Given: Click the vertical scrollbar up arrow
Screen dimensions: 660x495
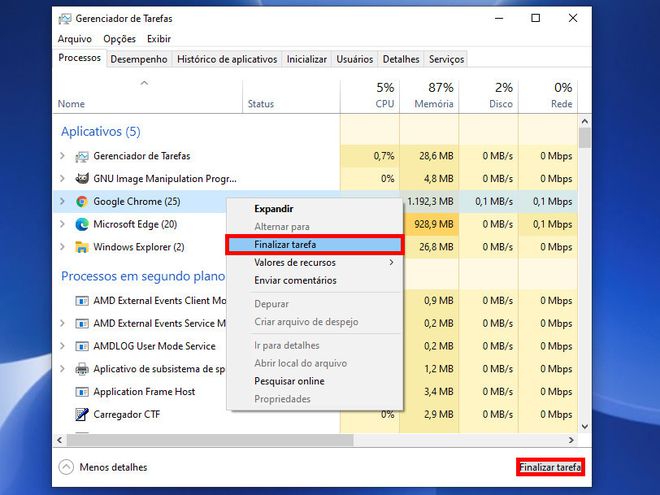Looking at the screenshot, I should 585,122.
